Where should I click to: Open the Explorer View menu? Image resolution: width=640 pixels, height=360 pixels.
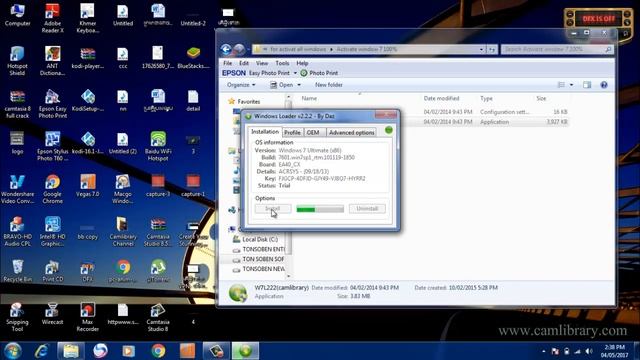point(262,63)
